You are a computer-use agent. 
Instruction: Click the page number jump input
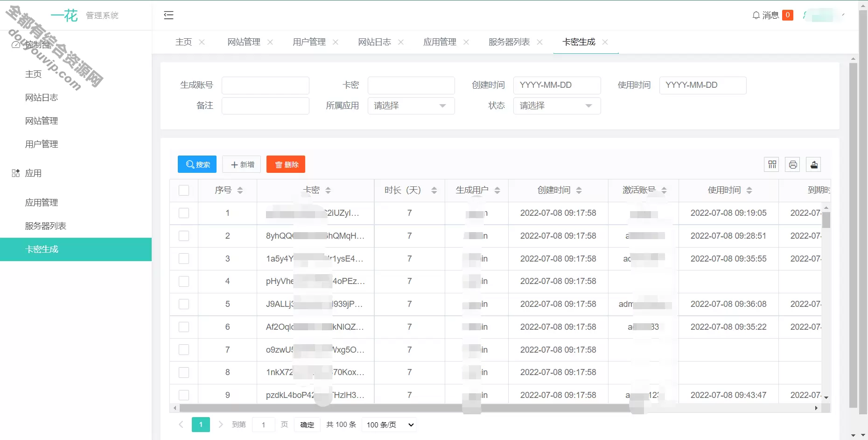264,425
